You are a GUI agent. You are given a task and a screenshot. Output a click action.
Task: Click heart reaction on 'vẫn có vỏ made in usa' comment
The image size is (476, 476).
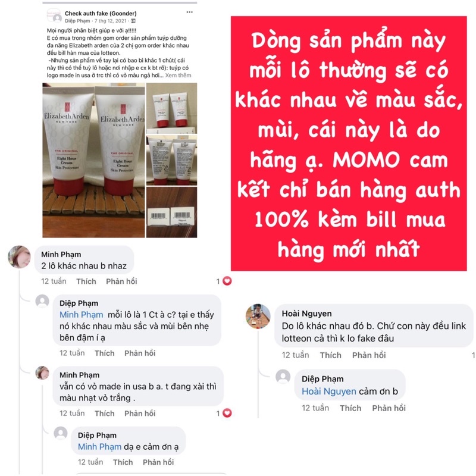pos(227,413)
